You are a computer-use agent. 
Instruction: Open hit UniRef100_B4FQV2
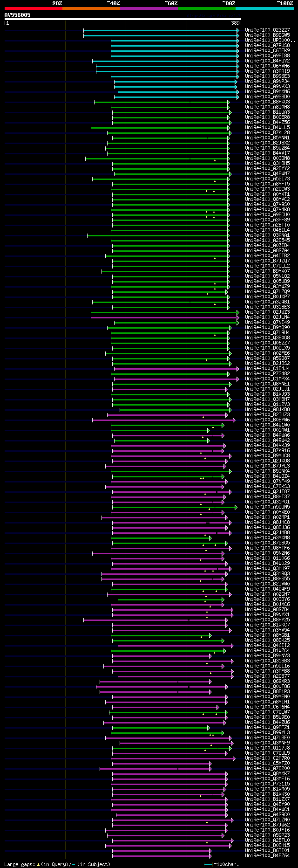click(267, 61)
